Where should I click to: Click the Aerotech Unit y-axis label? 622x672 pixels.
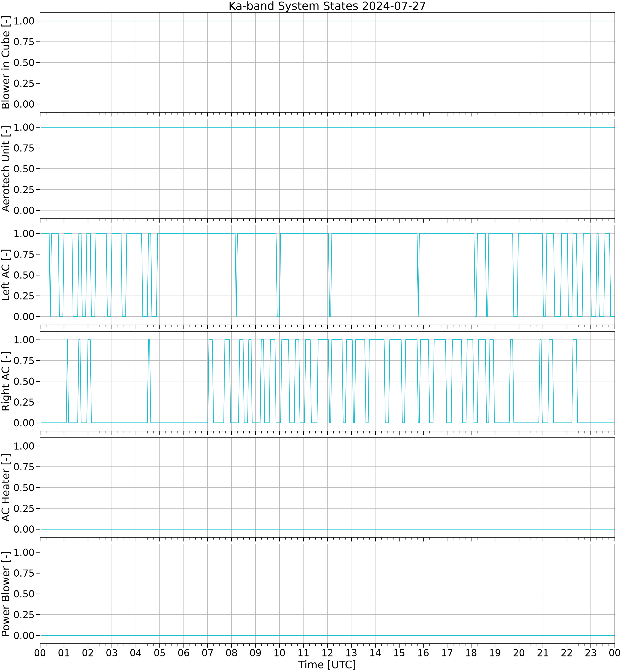6,169
